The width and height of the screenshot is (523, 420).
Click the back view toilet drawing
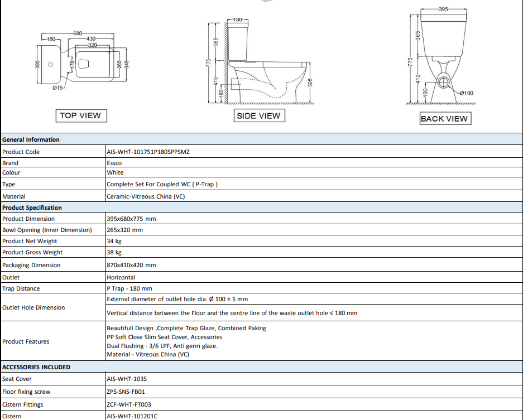tap(442, 56)
